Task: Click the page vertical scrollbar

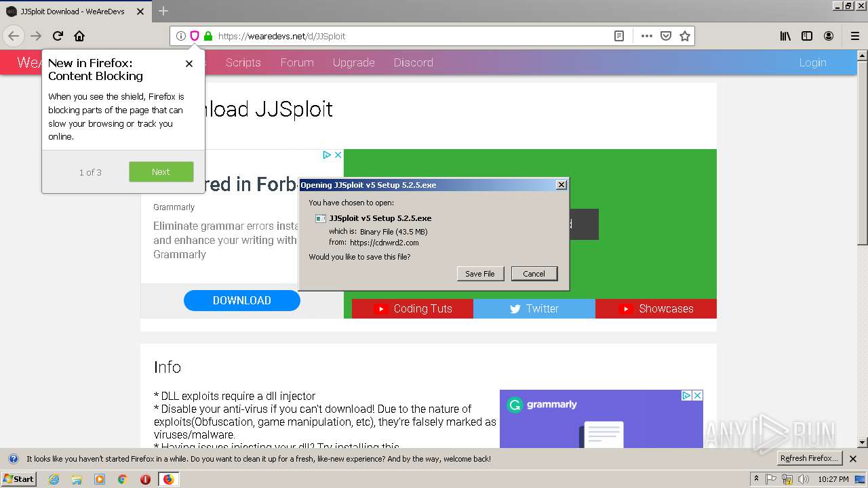Action: [863, 247]
